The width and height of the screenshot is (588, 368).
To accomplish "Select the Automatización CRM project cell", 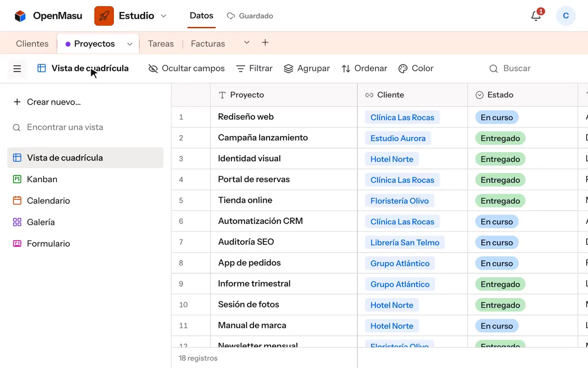I will click(x=284, y=221).
